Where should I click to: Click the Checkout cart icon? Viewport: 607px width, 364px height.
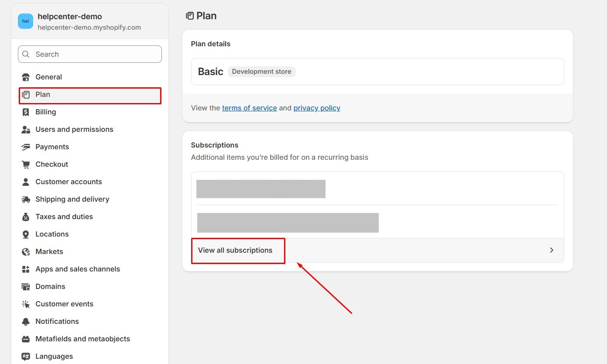(x=26, y=165)
